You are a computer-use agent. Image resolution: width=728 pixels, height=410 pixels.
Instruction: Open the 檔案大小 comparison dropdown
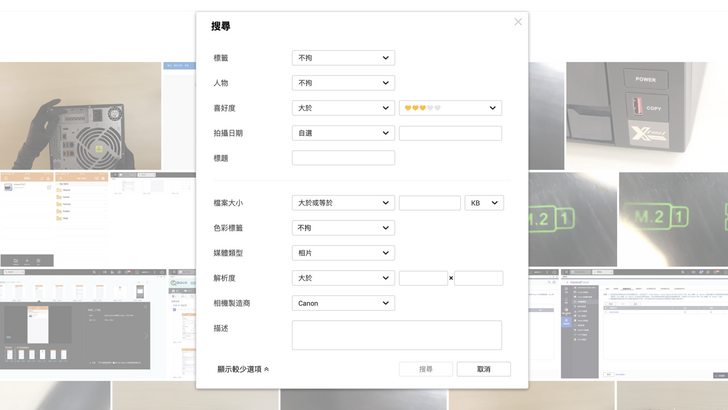point(343,203)
